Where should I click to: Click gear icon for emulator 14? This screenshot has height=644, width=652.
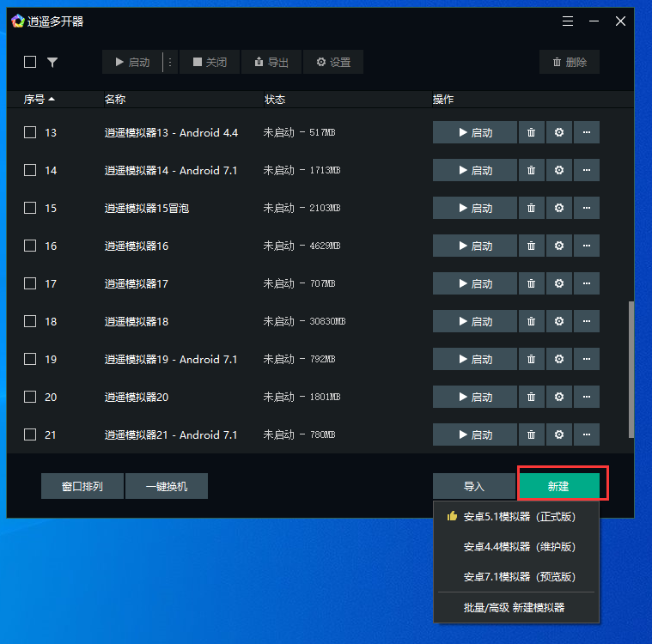coord(559,170)
